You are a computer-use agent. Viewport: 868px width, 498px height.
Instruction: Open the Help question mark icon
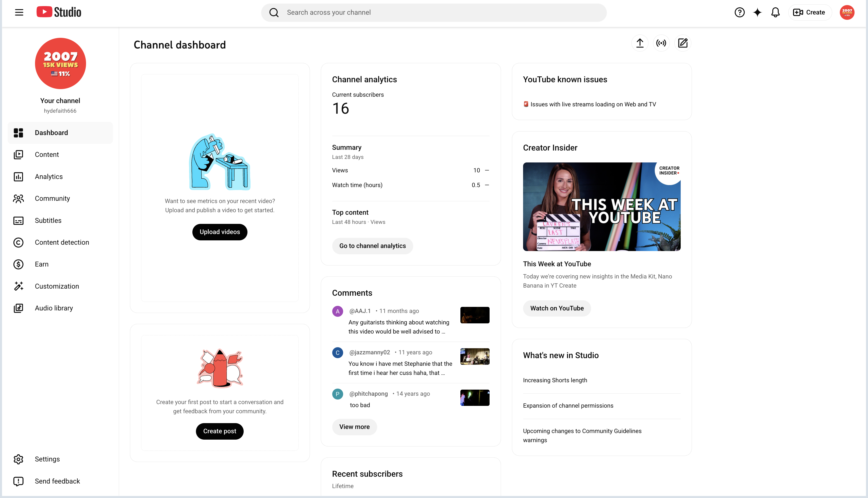tap(739, 12)
